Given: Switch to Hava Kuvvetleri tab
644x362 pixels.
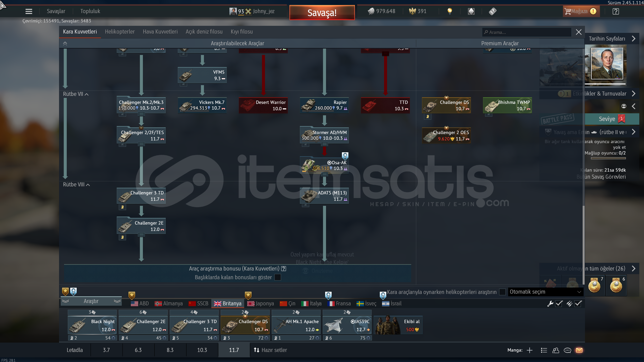Looking at the screenshot, I should (160, 32).
